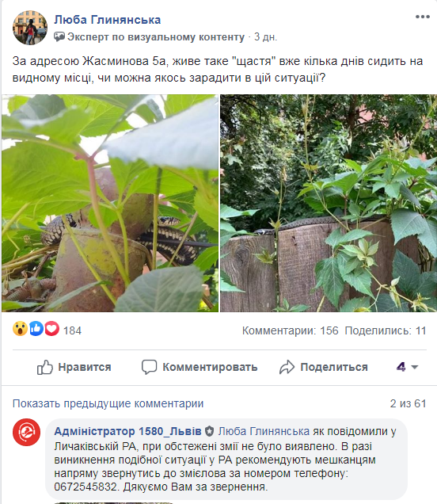Expand the comment-as identity dropdown arrow
The height and width of the screenshot is (504, 437).
point(415,367)
